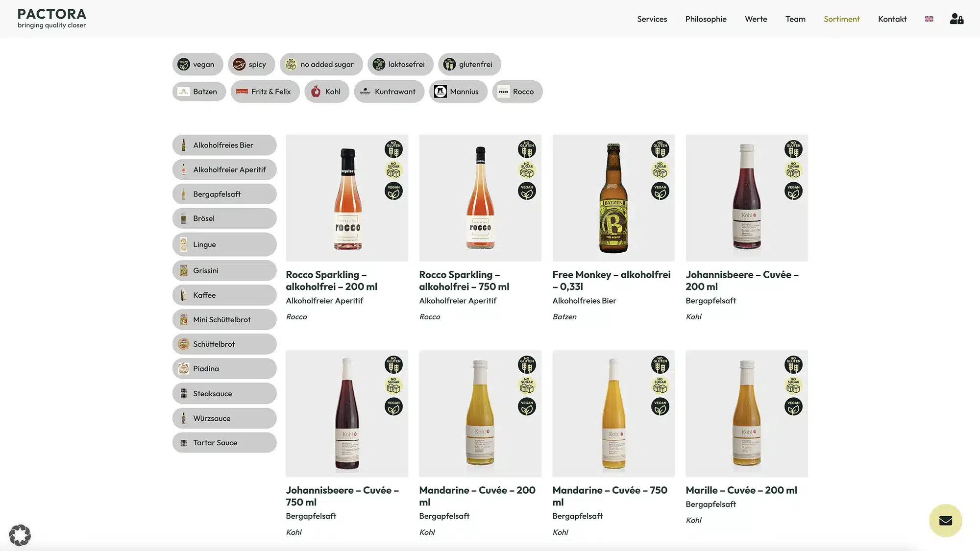Click Alkoholfreies Bier text under Free Monkey

[584, 301]
